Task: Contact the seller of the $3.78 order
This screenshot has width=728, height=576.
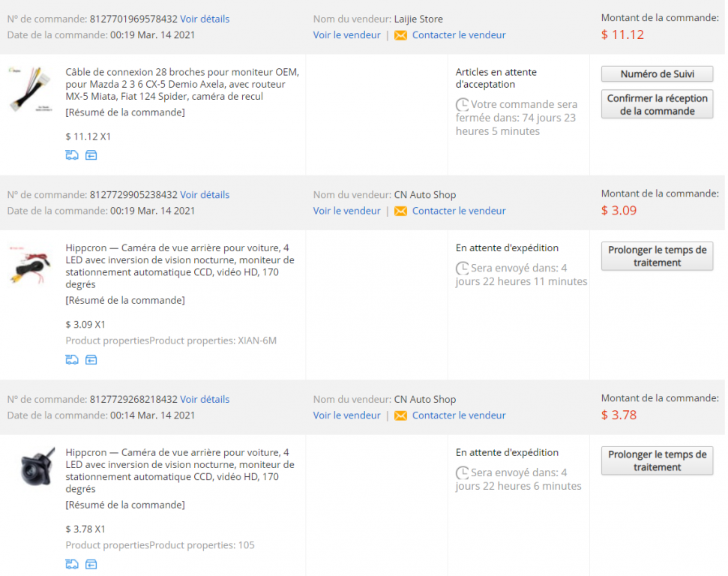Action: [459, 415]
